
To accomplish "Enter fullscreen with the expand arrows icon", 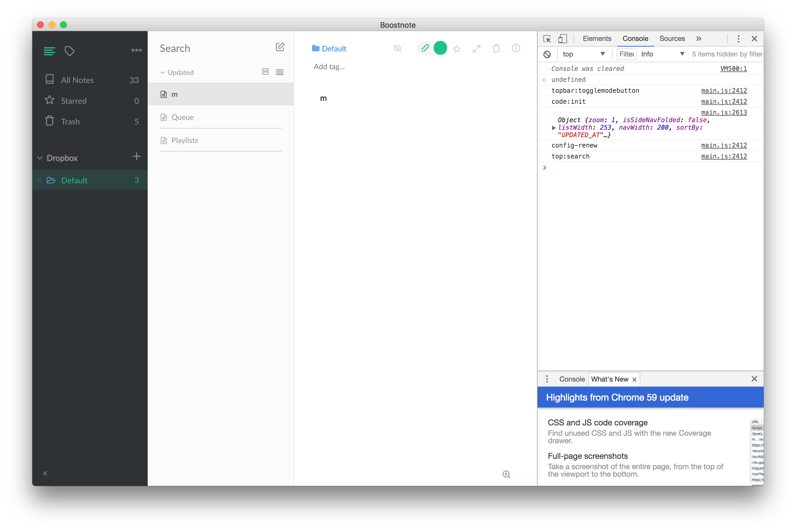I will coord(476,49).
